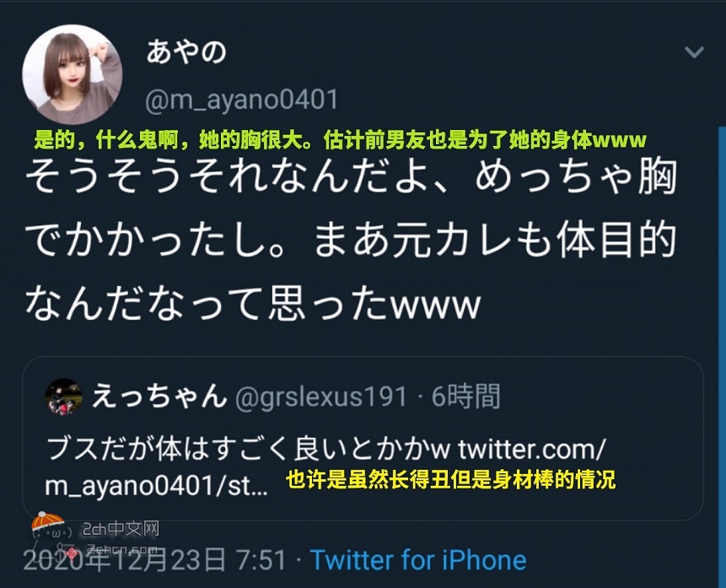This screenshot has height=588, width=726.
Task: Click the 2chcn.com watermark text
Action: [121, 550]
